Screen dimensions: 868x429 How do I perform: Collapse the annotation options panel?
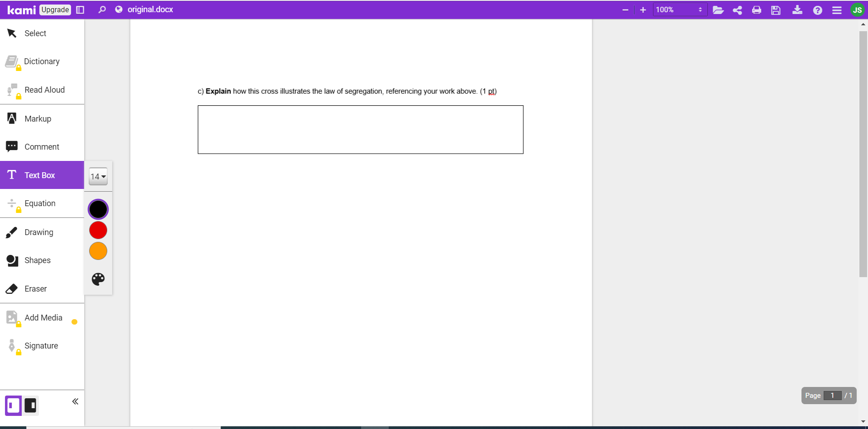(75, 401)
